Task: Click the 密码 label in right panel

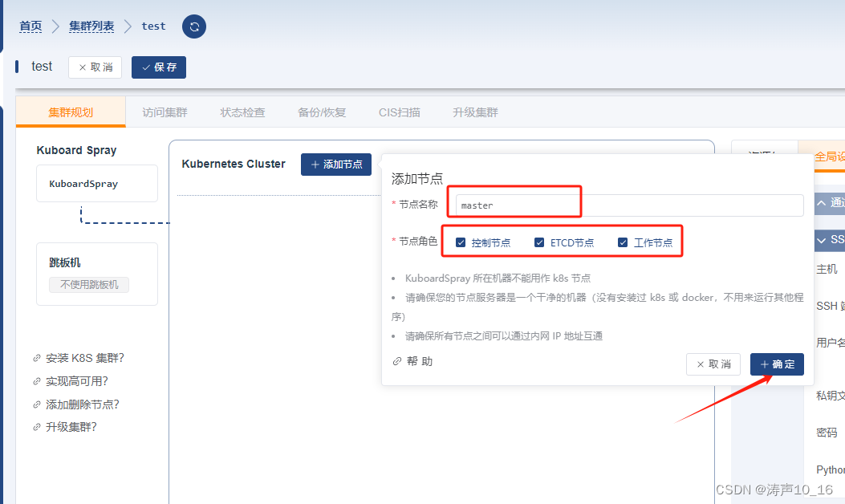Action: click(827, 433)
